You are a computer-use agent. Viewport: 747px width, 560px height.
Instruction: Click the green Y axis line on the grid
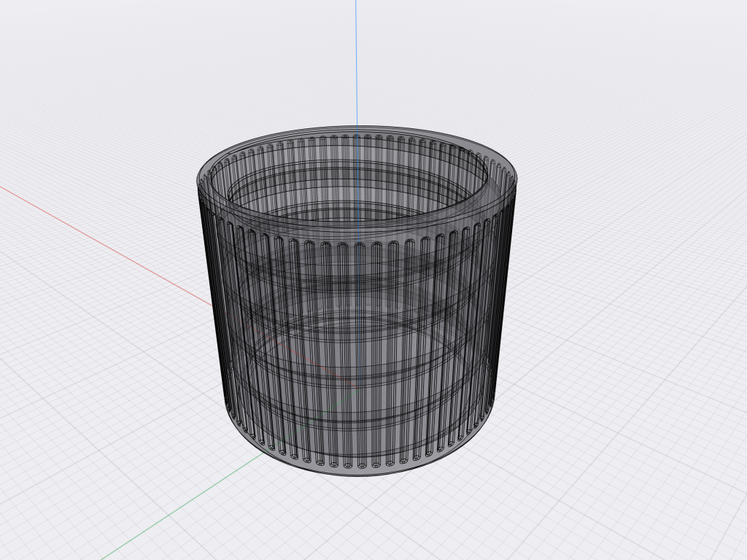pos(181,506)
